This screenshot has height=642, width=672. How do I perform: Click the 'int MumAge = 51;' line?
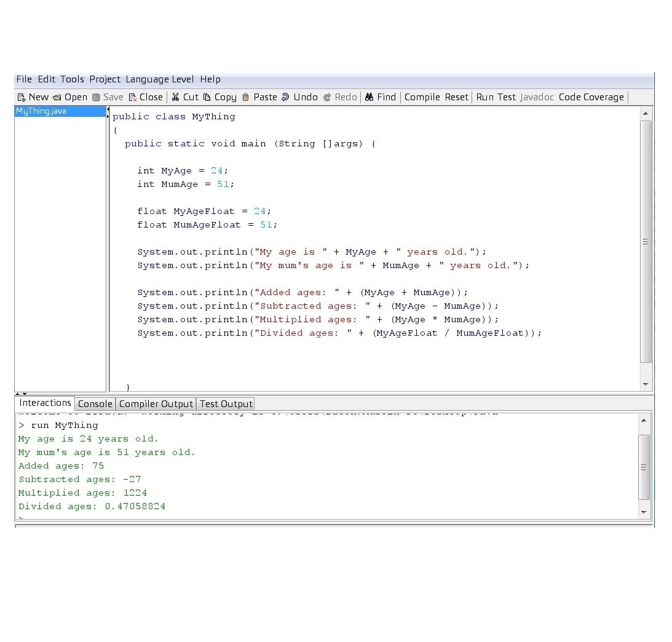coord(186,184)
